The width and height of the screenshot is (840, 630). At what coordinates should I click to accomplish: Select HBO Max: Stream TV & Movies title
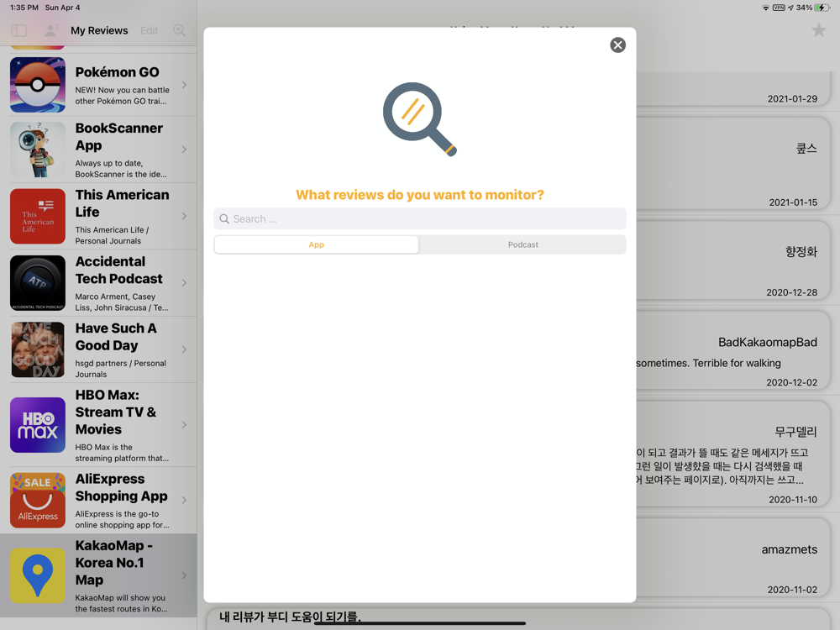pyautogui.click(x=116, y=412)
